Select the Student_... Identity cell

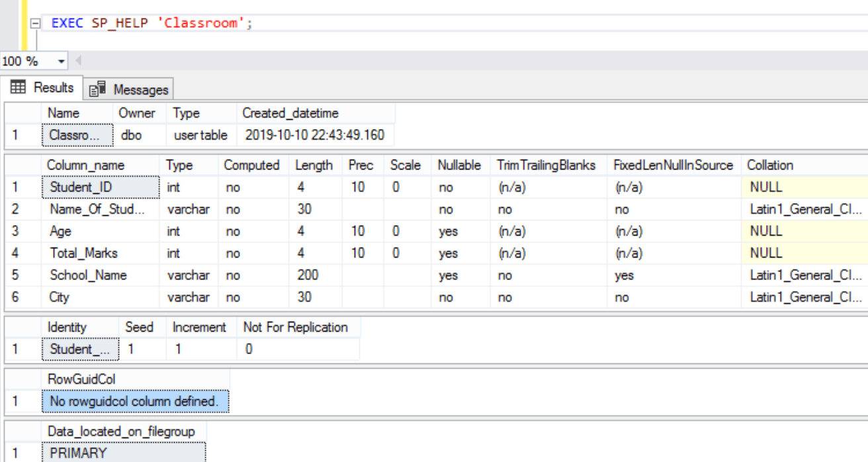tap(79, 349)
